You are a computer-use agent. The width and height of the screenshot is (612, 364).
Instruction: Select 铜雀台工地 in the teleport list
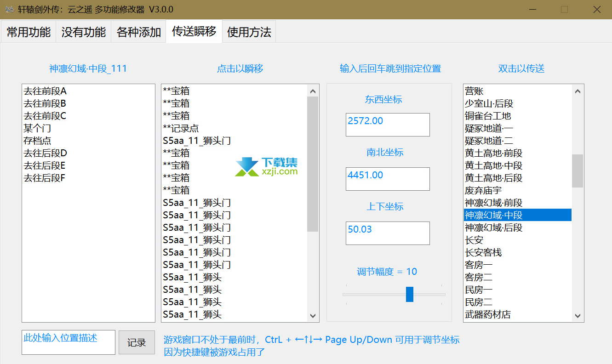click(518, 116)
